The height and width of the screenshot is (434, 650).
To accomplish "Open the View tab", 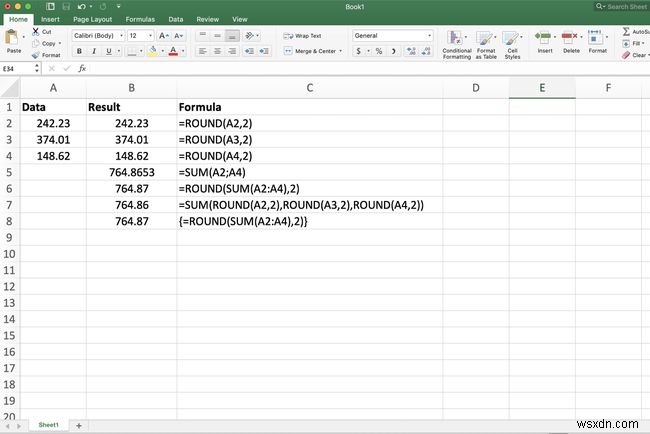I will click(x=240, y=19).
